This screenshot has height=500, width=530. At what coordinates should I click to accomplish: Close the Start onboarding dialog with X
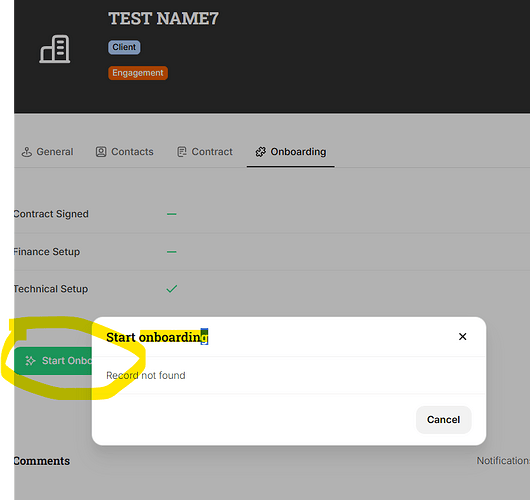point(462,336)
